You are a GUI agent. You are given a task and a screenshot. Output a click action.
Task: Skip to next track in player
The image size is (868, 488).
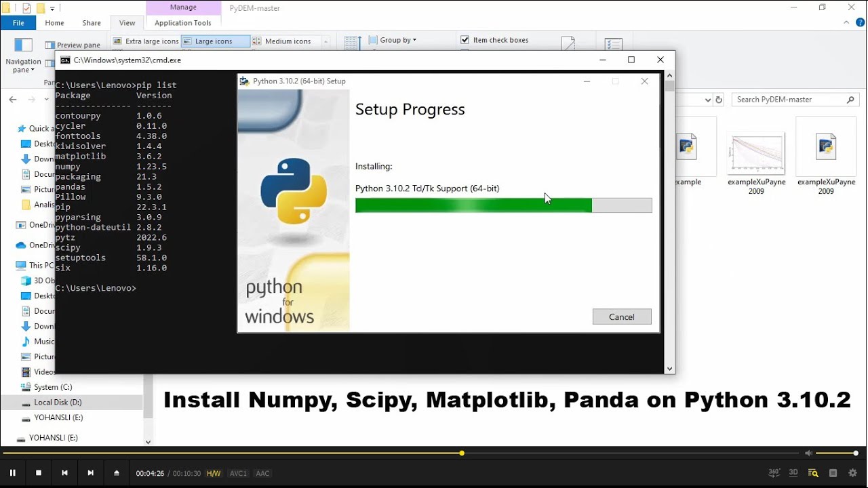click(90, 473)
